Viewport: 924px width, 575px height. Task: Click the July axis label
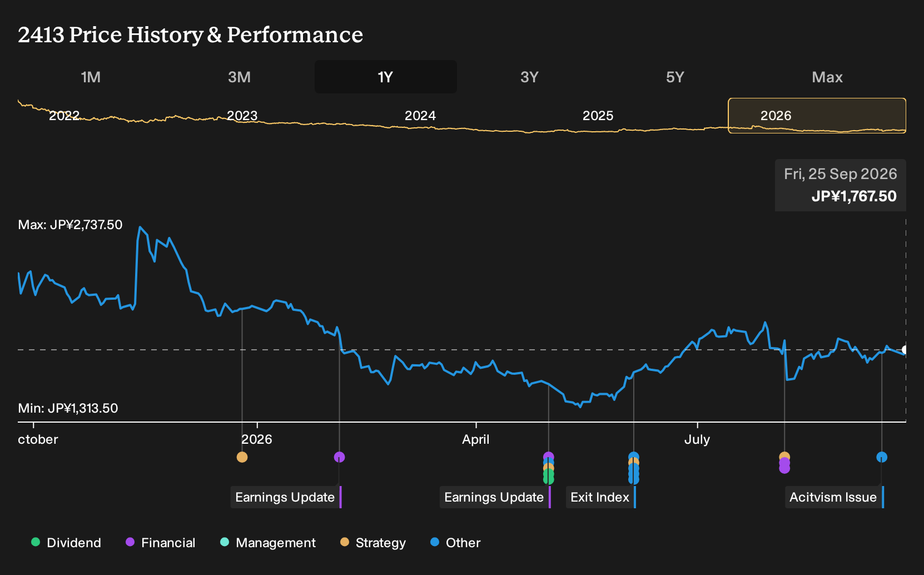tap(697, 439)
